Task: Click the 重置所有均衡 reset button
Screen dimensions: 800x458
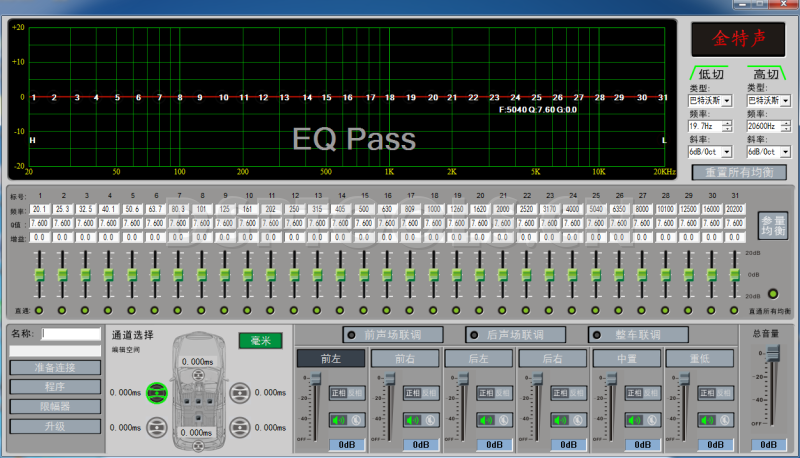Action: click(x=738, y=172)
